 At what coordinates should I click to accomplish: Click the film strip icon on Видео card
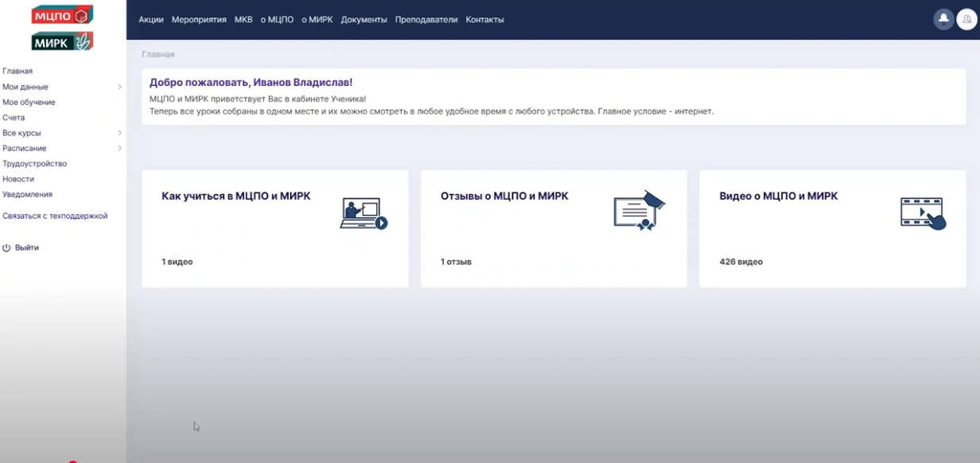pos(923,213)
